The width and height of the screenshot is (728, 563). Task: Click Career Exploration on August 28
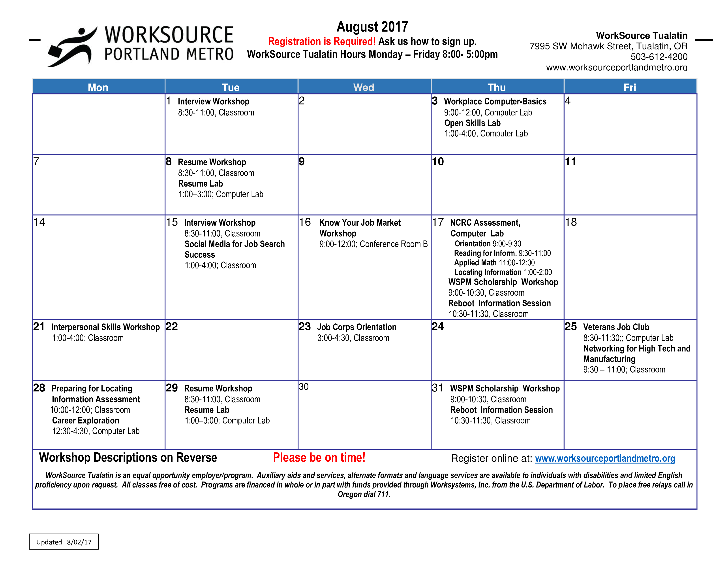click(x=85, y=420)
